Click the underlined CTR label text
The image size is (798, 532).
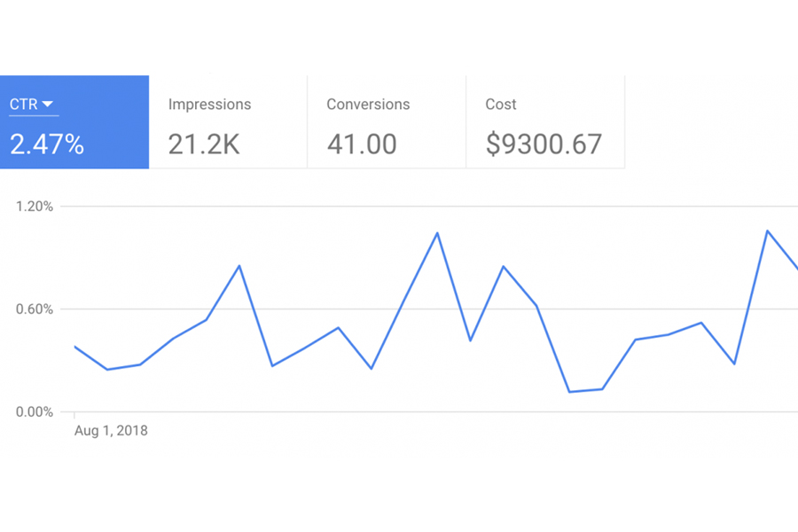tap(23, 105)
